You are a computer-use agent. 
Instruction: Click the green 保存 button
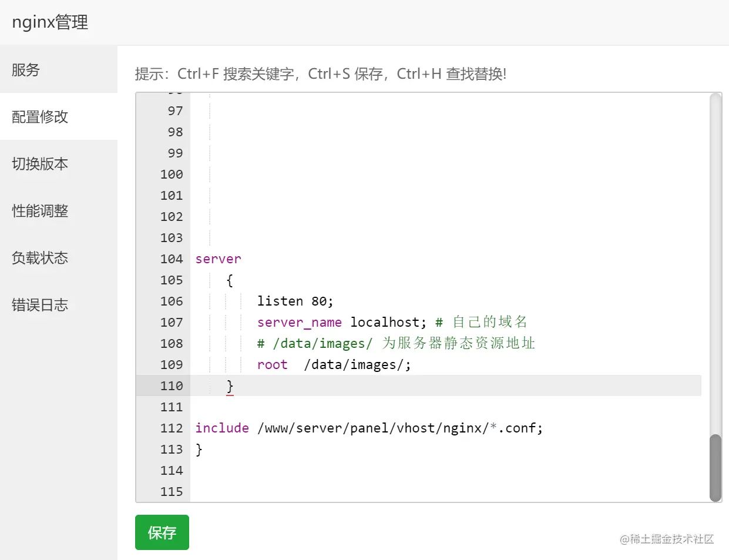point(162,532)
